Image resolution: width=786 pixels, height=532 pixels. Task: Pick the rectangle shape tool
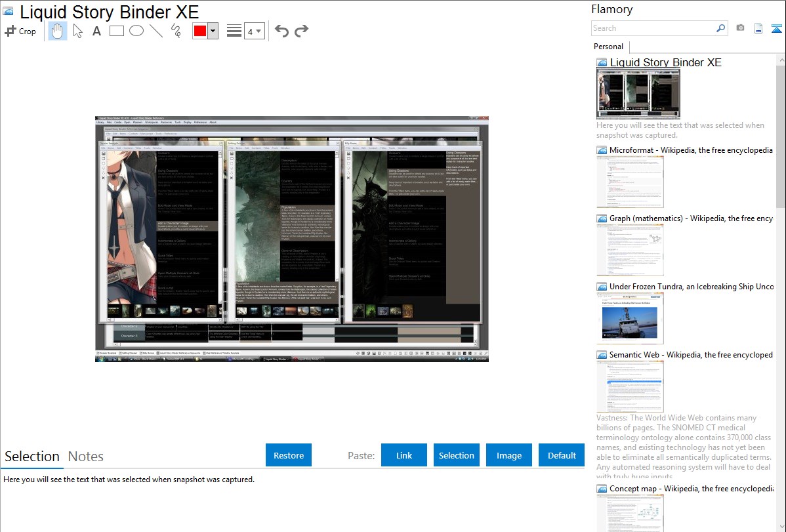[x=116, y=31]
